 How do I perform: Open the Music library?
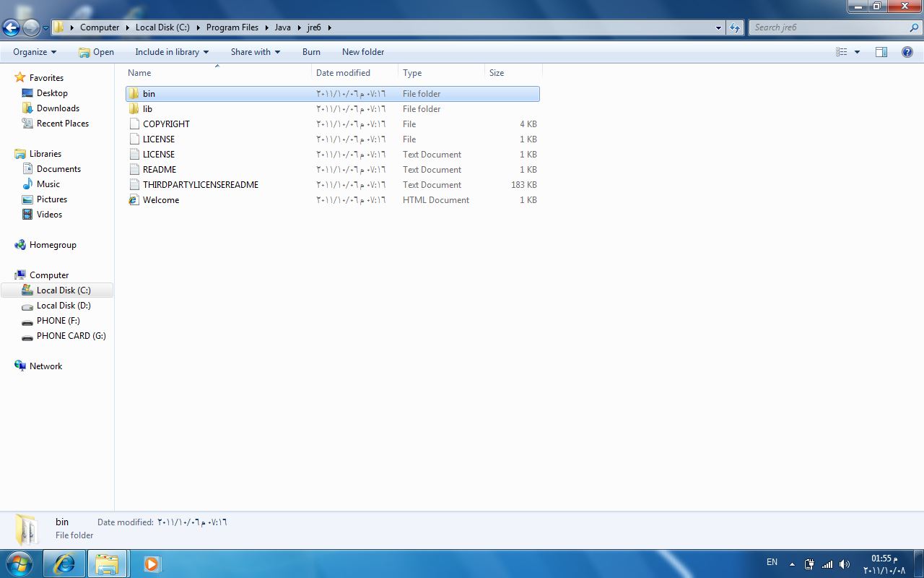coord(48,184)
